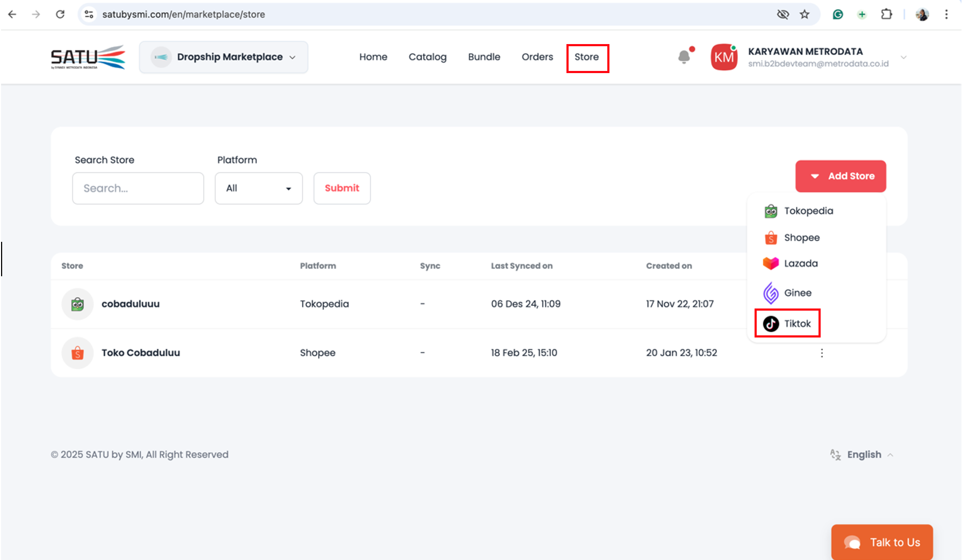Open three-dot menu for Toko Cobaduluu
The height and width of the screenshot is (560, 962).
(x=822, y=353)
